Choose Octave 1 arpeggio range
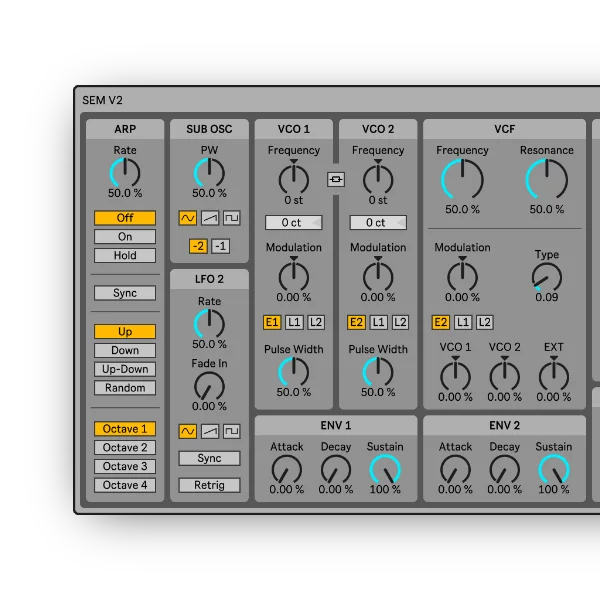This screenshot has height=600, width=600. (125, 429)
